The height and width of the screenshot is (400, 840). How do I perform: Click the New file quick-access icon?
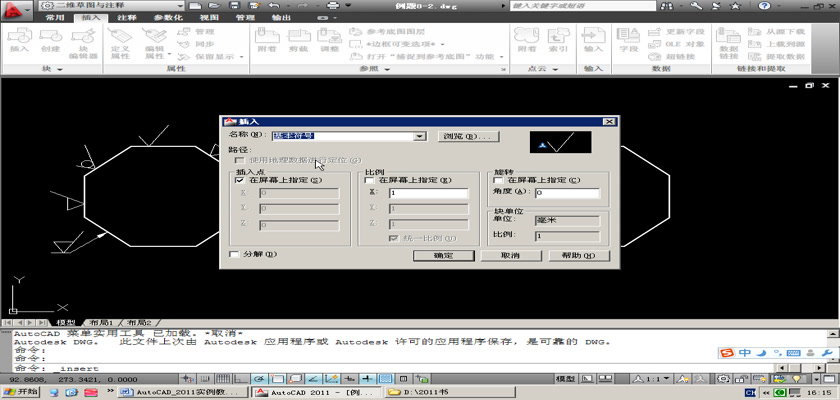196,5
